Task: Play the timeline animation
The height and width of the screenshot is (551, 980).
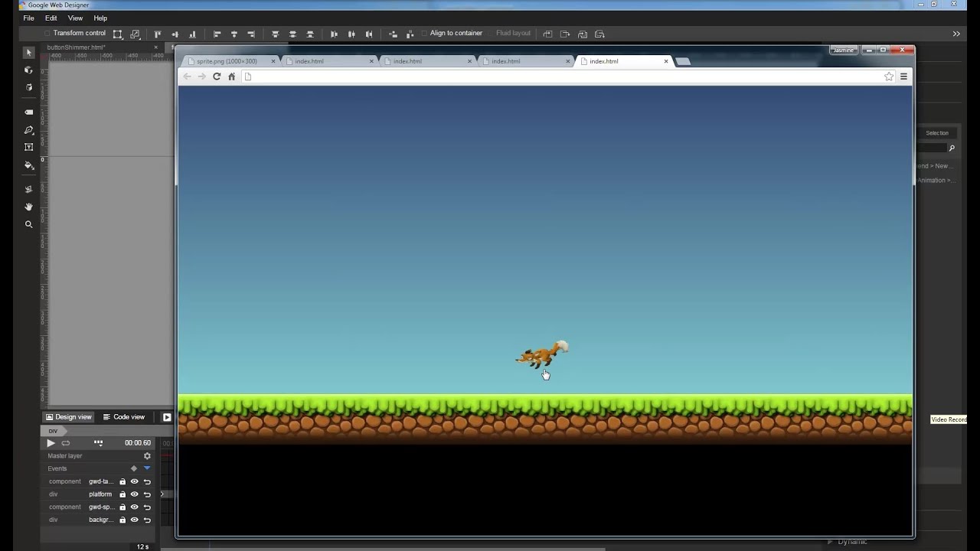Action: (x=51, y=443)
